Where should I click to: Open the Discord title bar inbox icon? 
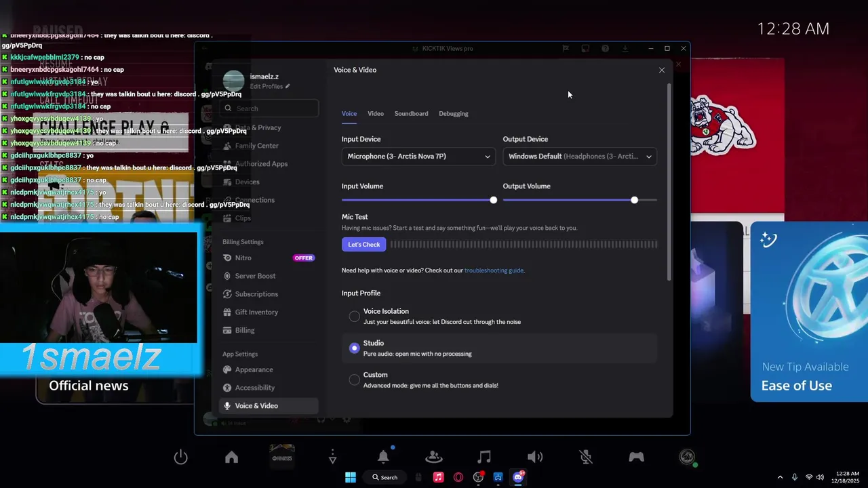585,48
